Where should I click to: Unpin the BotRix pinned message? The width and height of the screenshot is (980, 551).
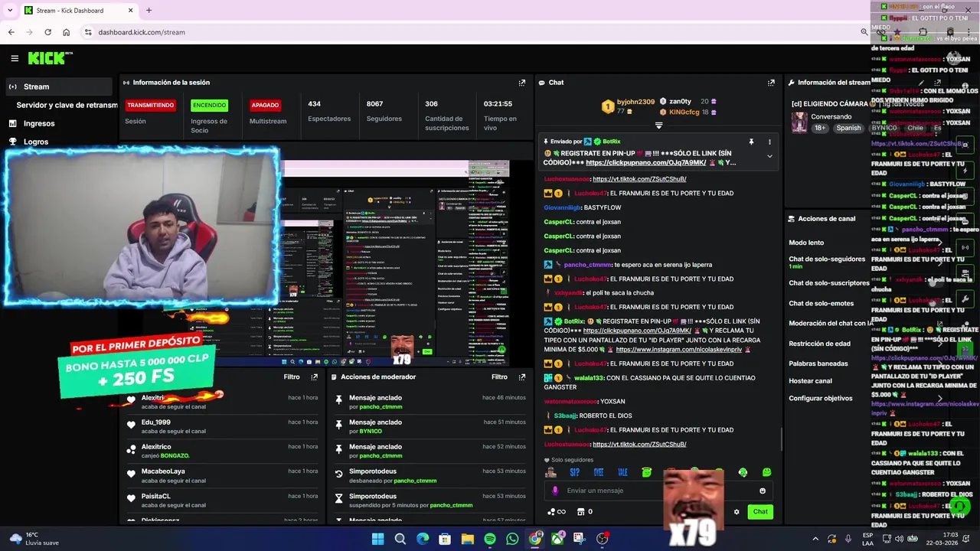pyautogui.click(x=751, y=142)
